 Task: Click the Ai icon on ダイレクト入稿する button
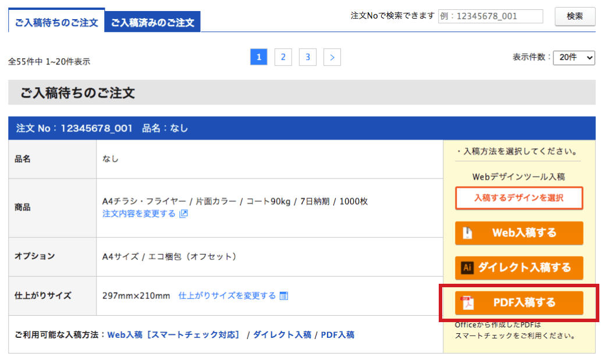tap(467, 267)
